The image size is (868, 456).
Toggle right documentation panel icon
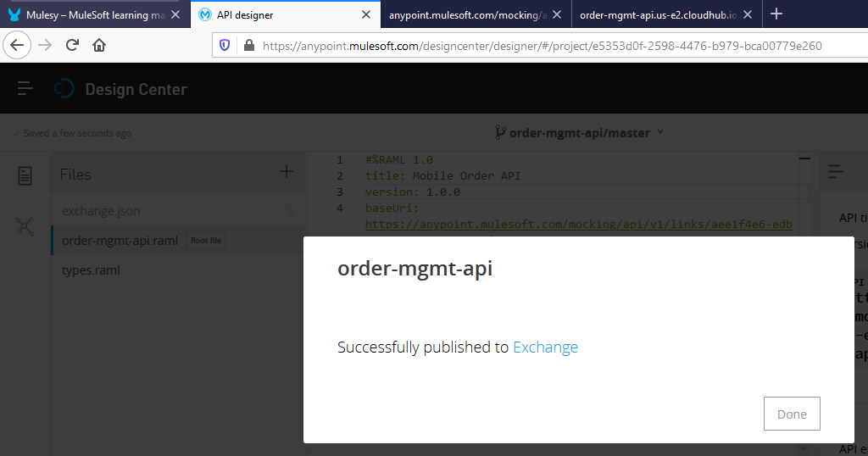pyautogui.click(x=836, y=171)
